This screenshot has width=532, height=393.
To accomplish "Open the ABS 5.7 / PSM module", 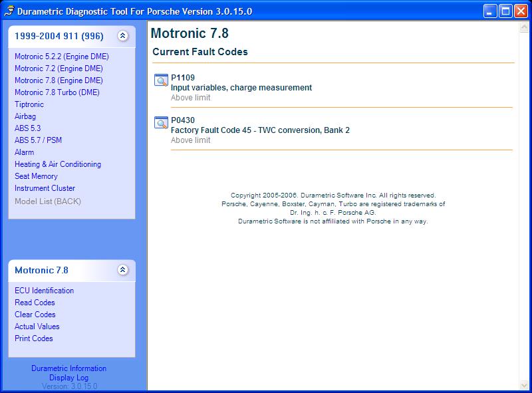I will pyautogui.click(x=38, y=140).
